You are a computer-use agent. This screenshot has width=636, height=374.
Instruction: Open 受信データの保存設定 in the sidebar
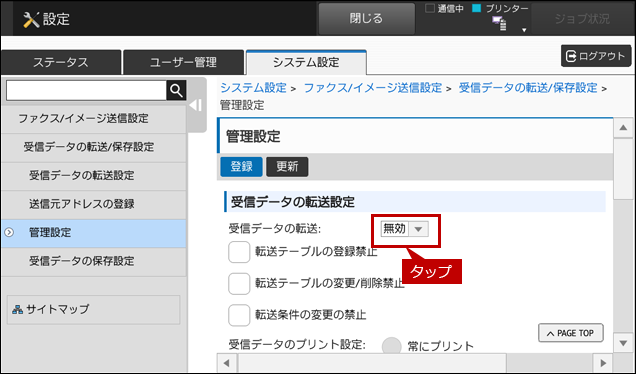pos(94,262)
